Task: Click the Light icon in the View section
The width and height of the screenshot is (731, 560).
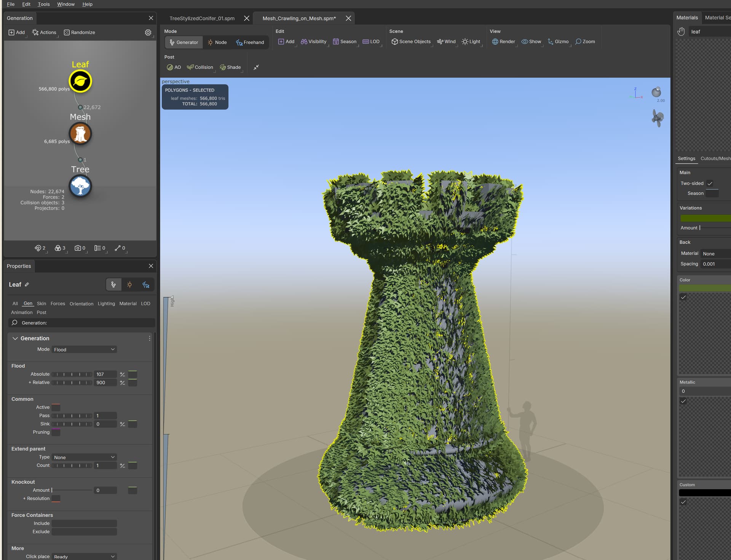Action: 471,41
